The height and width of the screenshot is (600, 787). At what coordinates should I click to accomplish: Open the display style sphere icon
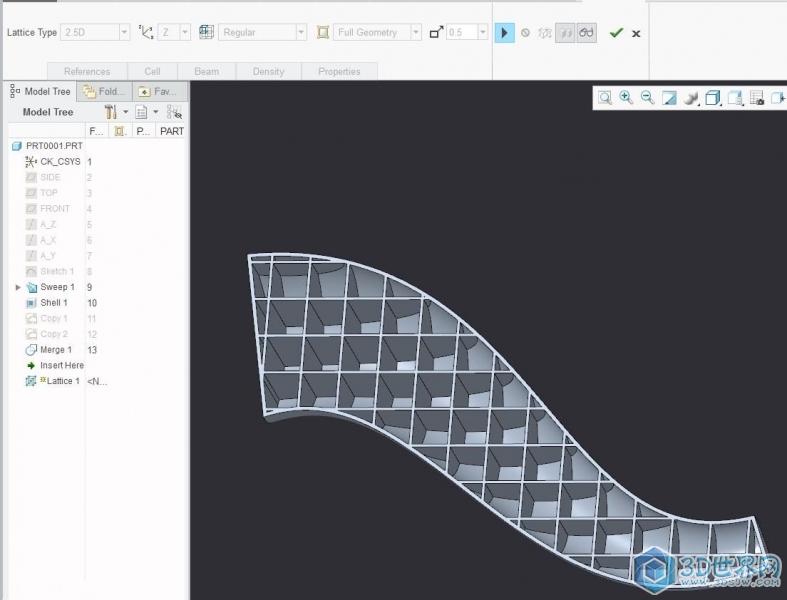tap(691, 98)
